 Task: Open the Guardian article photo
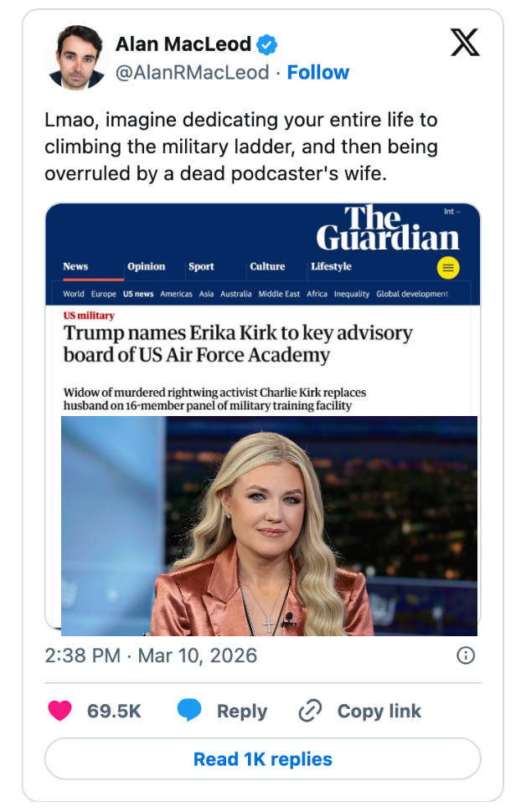point(269,527)
